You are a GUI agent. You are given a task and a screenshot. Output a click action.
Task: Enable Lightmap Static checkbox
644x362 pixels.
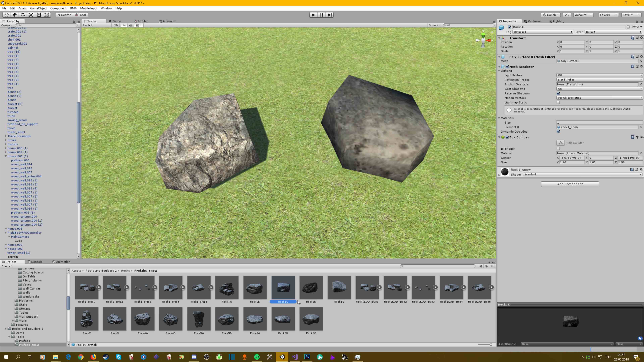(558, 102)
